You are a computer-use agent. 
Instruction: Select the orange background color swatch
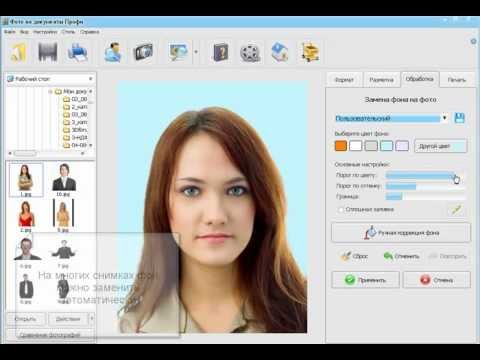click(341, 146)
